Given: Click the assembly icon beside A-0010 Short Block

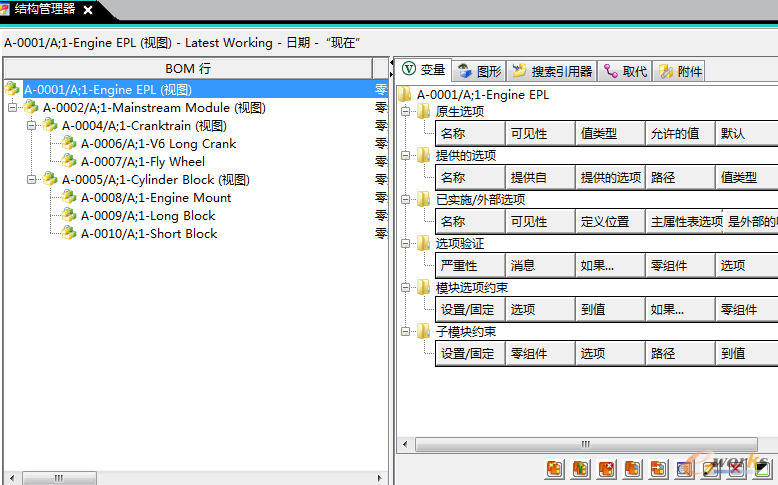Looking at the screenshot, I should [69, 234].
